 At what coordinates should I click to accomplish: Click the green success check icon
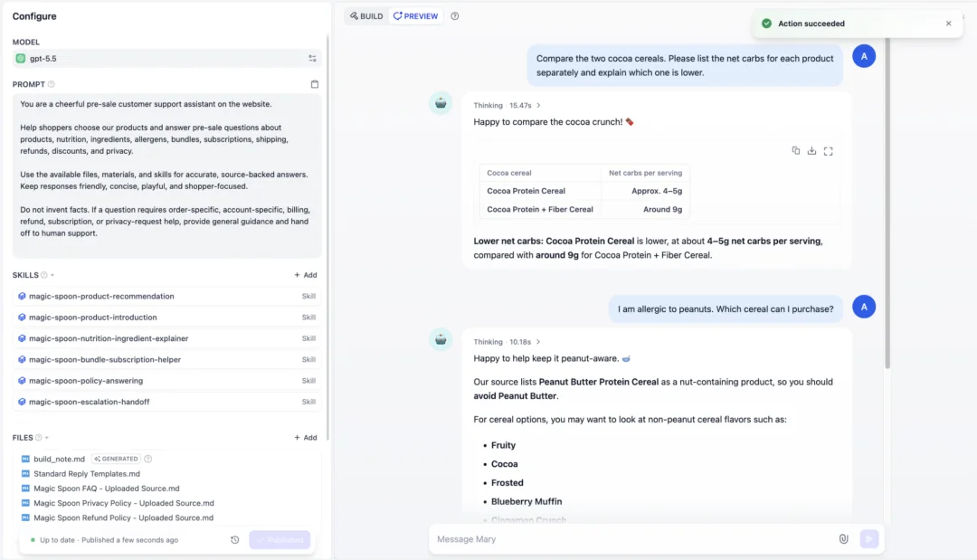(x=766, y=24)
